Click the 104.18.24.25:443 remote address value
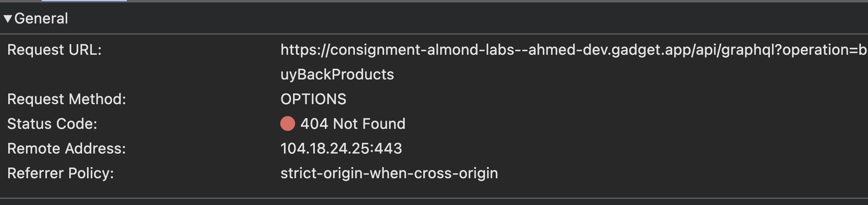 pos(341,149)
